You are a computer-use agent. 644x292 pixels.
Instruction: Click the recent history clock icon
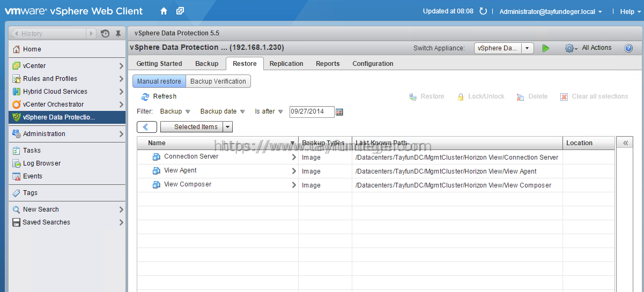click(105, 33)
